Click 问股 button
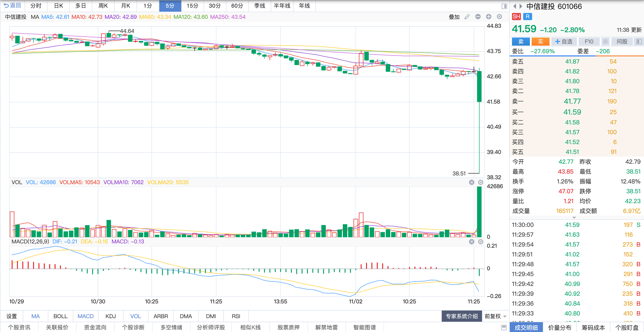Viewport: 644px width, 332px height. (622, 41)
